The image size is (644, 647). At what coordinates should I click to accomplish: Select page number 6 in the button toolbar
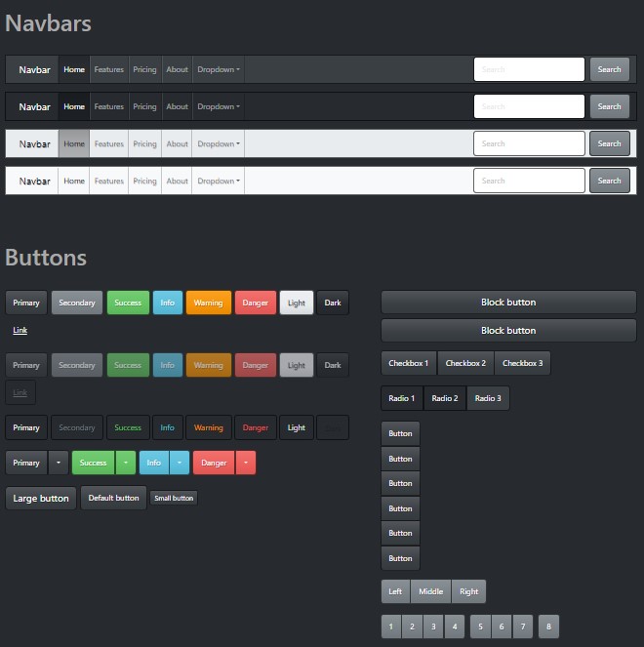coord(501,627)
